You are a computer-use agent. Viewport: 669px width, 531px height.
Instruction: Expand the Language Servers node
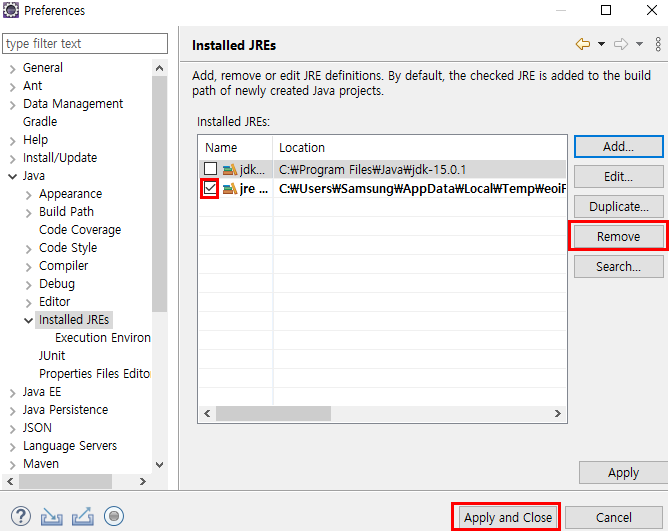12,446
